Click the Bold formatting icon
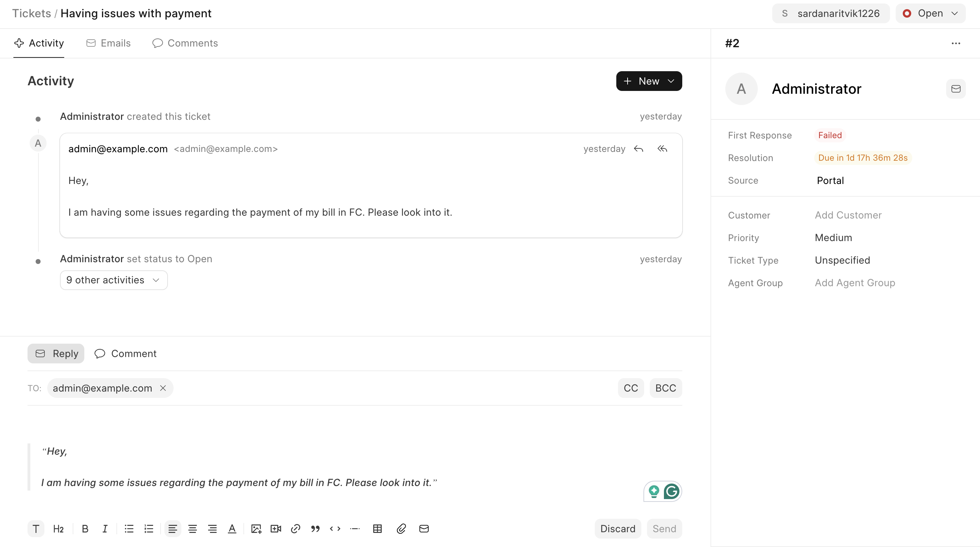980x547 pixels. (x=85, y=528)
